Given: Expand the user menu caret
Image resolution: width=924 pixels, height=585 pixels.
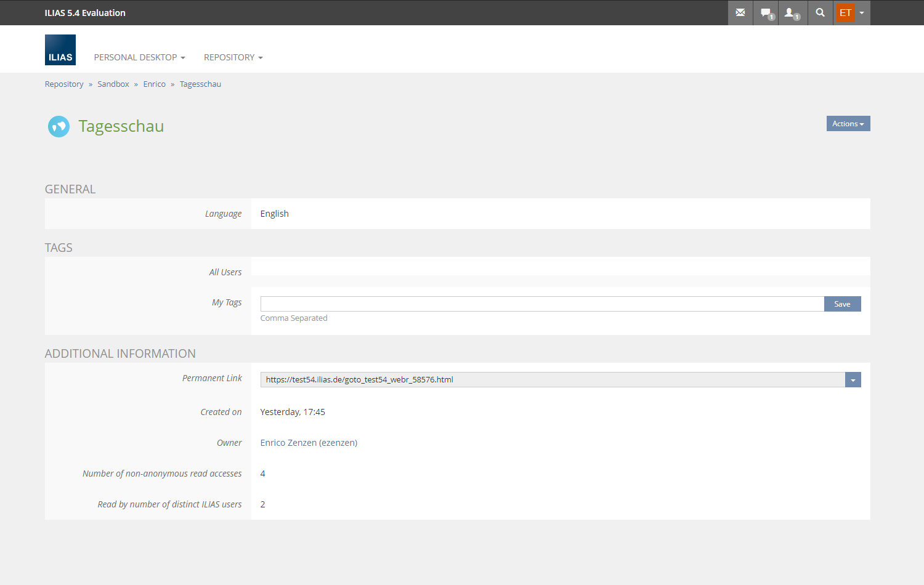Looking at the screenshot, I should click(862, 13).
